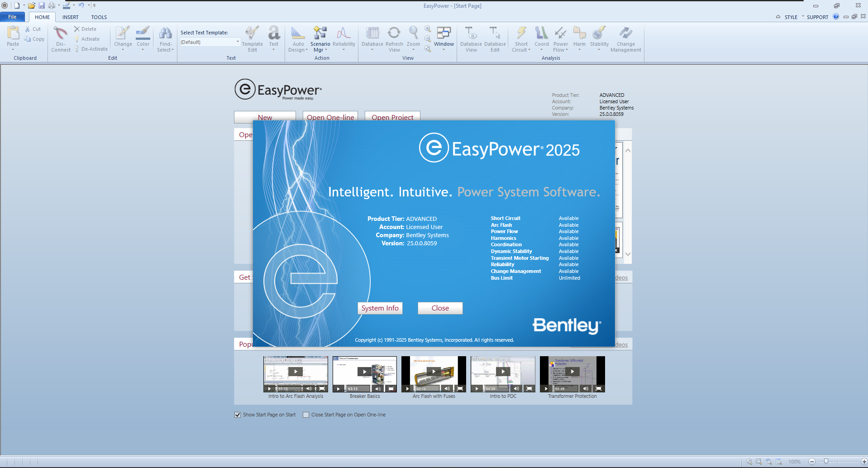Toggle Close Start Page on Open One-line checkbox
Viewport: 868px width, 468px height.
point(306,415)
